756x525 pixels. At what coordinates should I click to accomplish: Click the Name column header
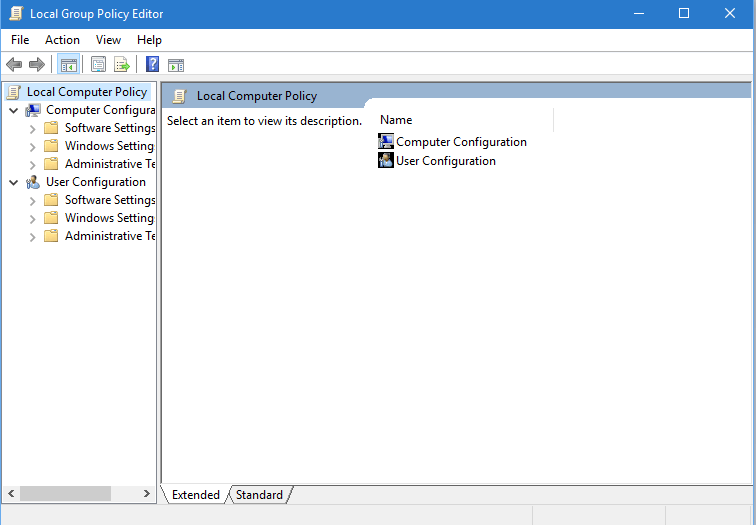[466, 120]
